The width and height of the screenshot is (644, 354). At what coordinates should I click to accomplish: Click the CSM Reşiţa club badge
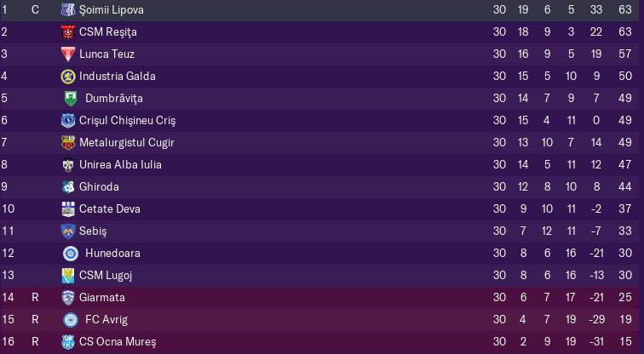68,32
